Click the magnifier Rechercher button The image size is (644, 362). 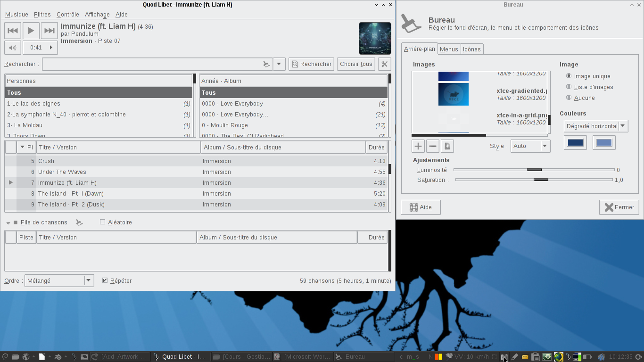[311, 64]
